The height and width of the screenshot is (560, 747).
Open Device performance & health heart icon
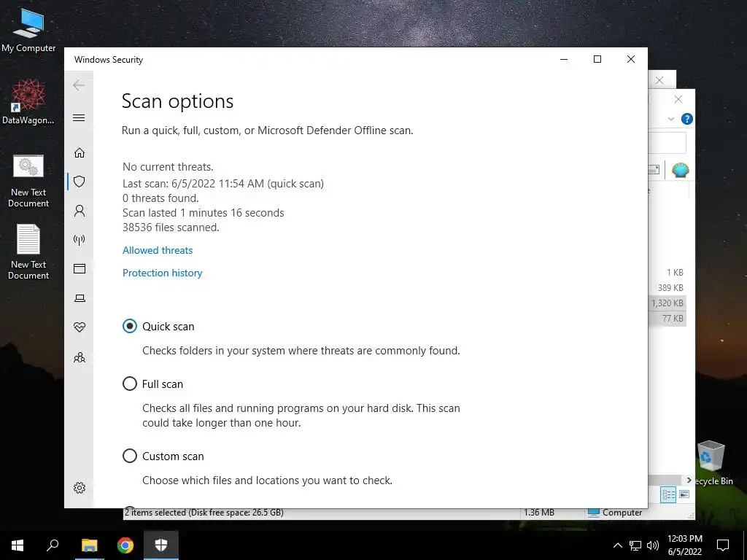(79, 327)
